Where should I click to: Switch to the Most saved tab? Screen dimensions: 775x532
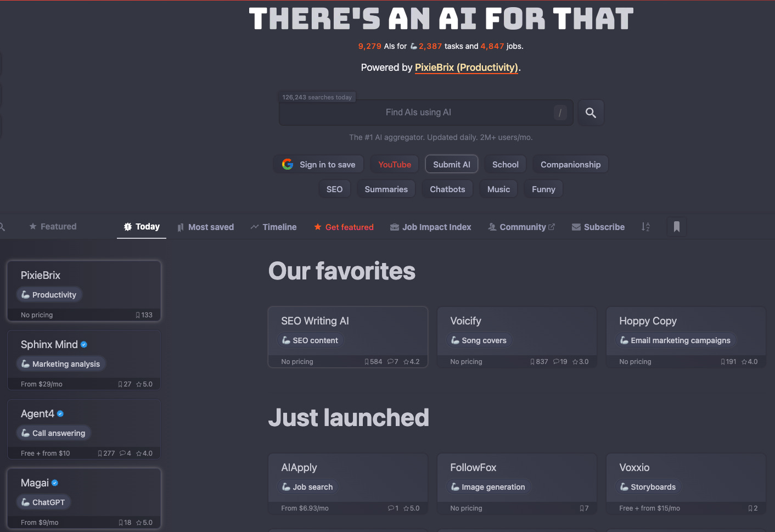[205, 227]
